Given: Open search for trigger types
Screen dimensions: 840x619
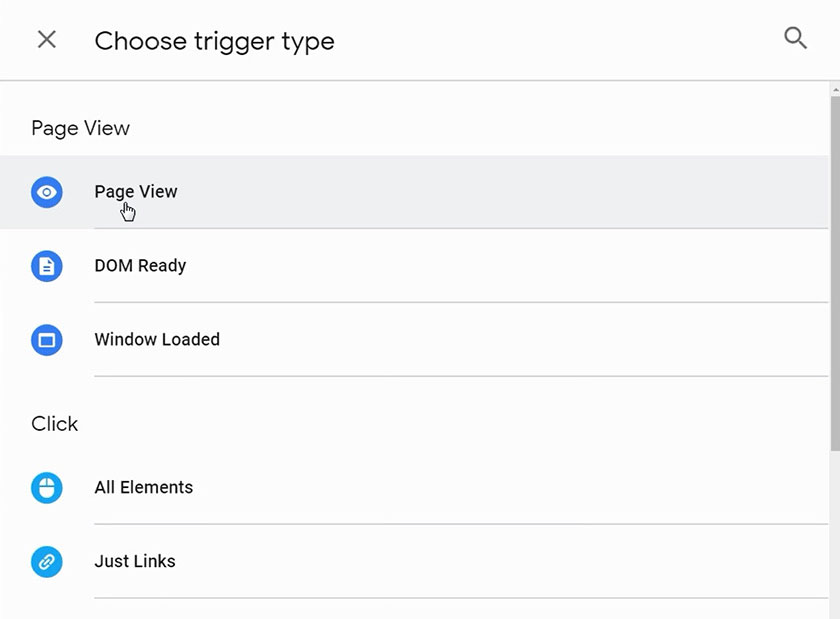Looking at the screenshot, I should pyautogui.click(x=795, y=39).
